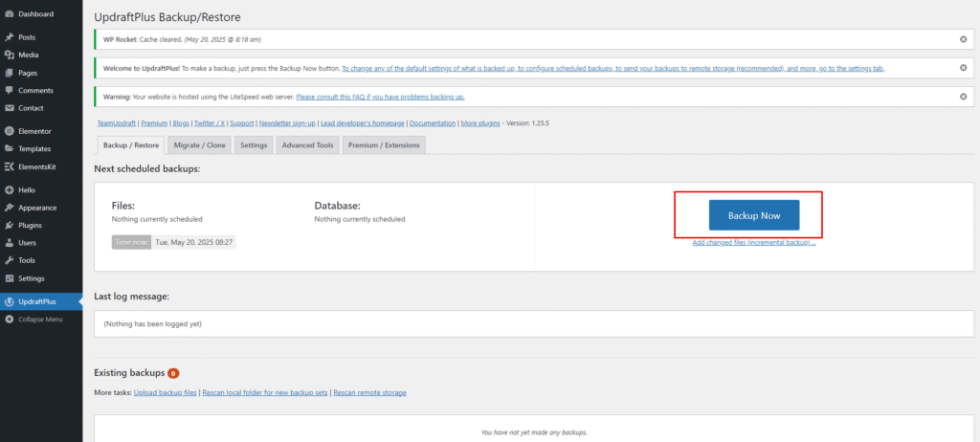This screenshot has height=442, width=980.
Task: Click the '(Nothing has been logged yet)' message
Action: pyautogui.click(x=152, y=323)
